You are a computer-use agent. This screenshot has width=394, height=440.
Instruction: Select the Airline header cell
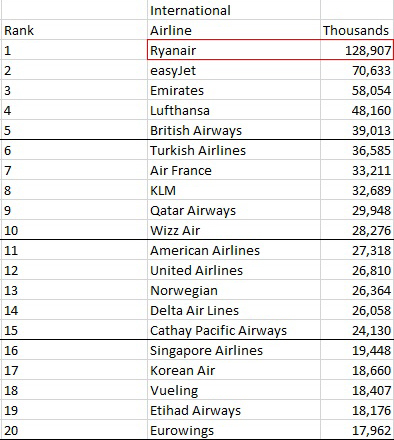coord(234,30)
